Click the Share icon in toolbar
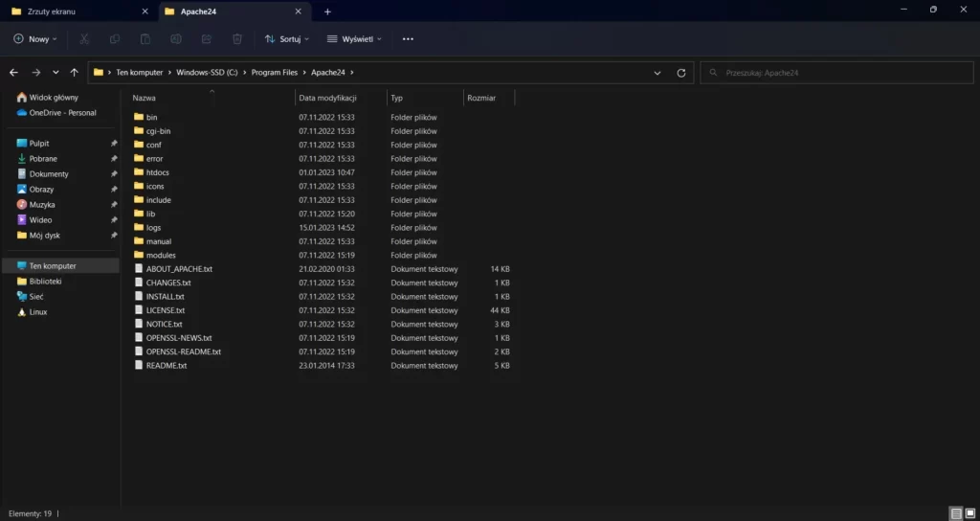This screenshot has height=521, width=980. (x=207, y=38)
